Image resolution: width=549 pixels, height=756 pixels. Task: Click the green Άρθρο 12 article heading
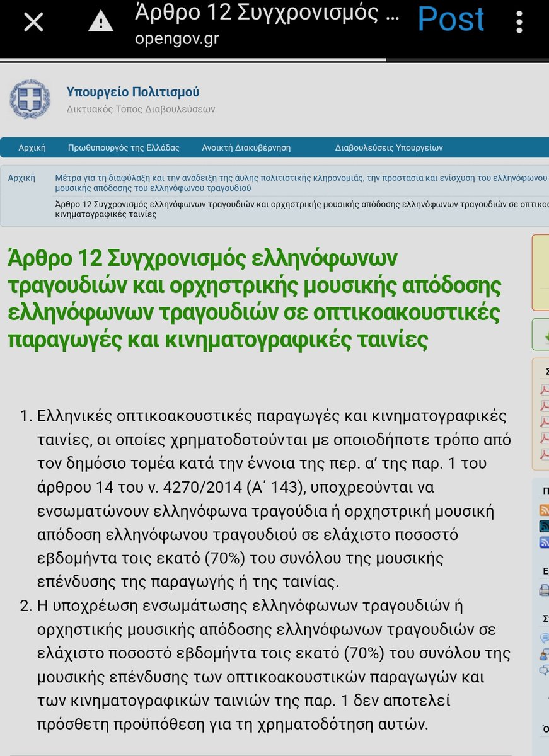click(x=255, y=299)
